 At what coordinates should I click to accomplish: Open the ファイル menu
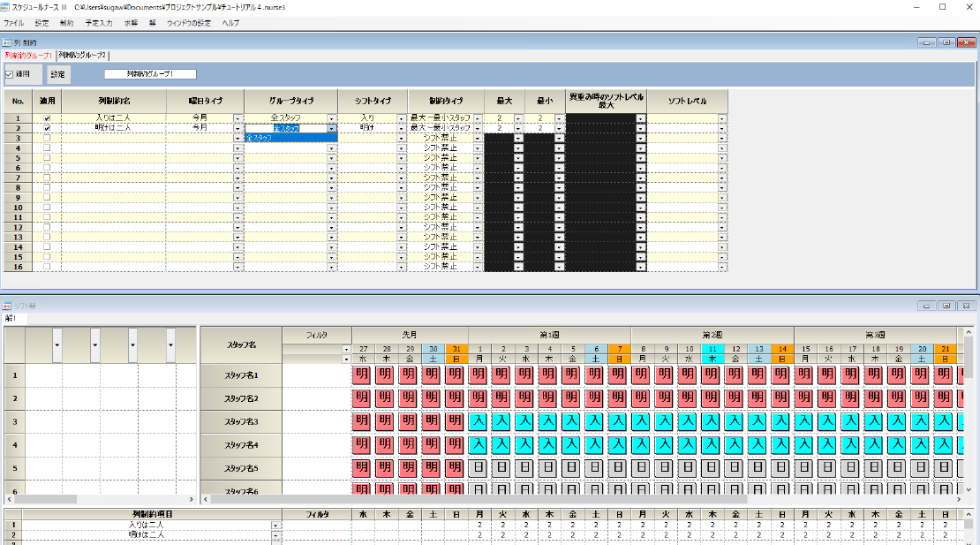click(14, 23)
